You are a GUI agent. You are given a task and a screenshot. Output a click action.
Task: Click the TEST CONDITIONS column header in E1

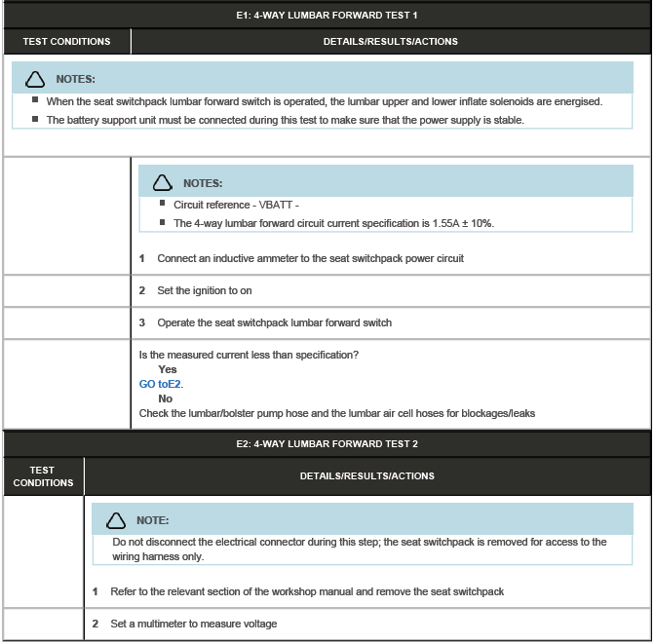point(66,42)
